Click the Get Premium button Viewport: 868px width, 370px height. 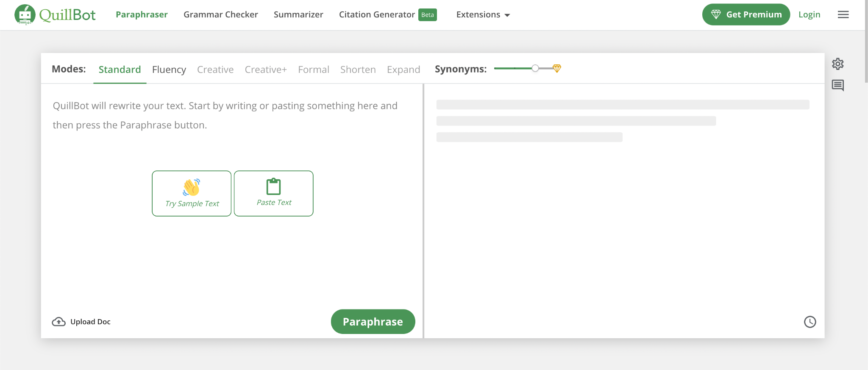(746, 14)
